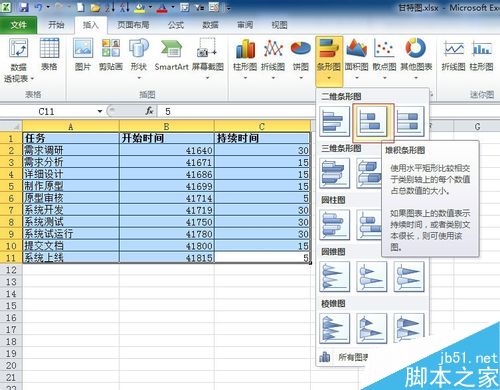Open the PivotTable (数据透视表) tool
Image resolution: width=500 pixels, height=390 pixels.
pos(18,60)
